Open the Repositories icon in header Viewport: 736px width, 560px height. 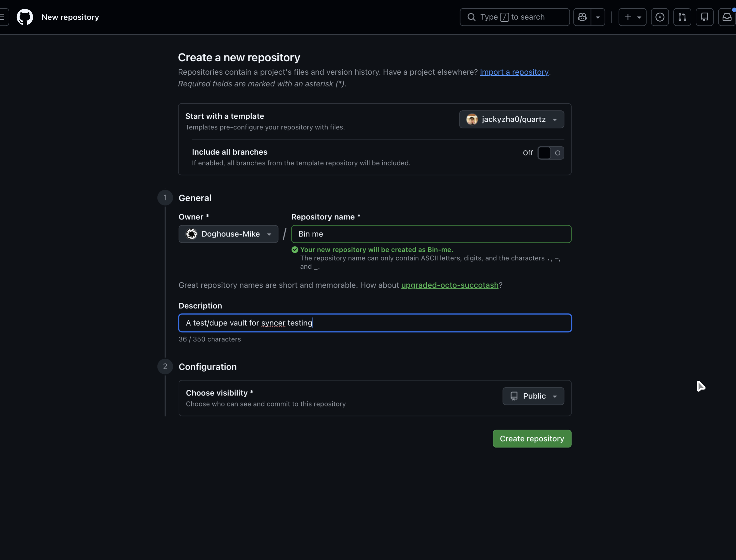click(x=704, y=17)
